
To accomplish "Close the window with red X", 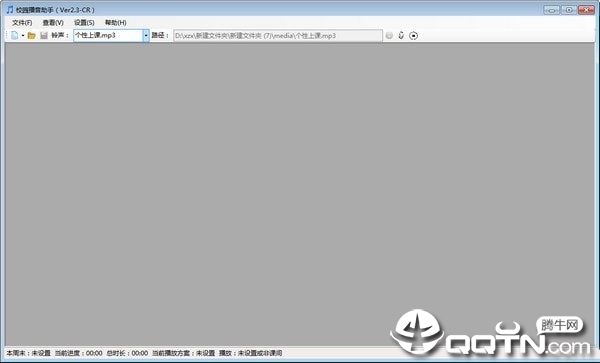I will pyautogui.click(x=586, y=10).
